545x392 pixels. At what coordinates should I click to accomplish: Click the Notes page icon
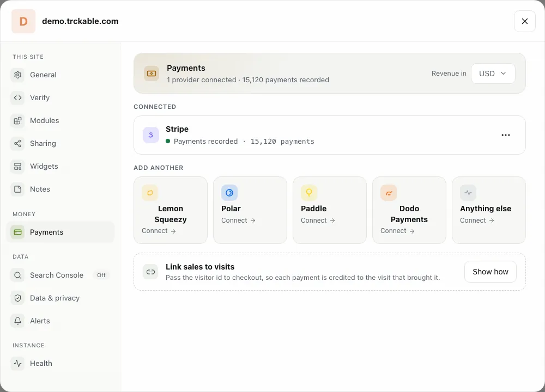[x=18, y=189]
